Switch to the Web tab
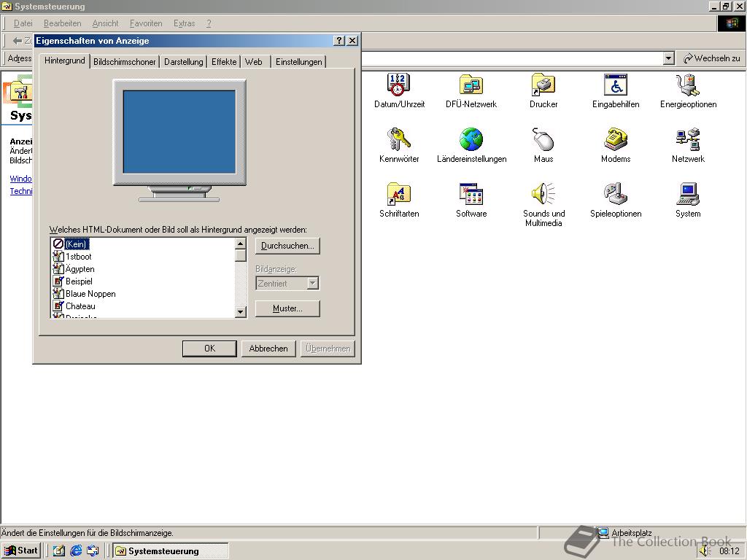 (x=254, y=62)
